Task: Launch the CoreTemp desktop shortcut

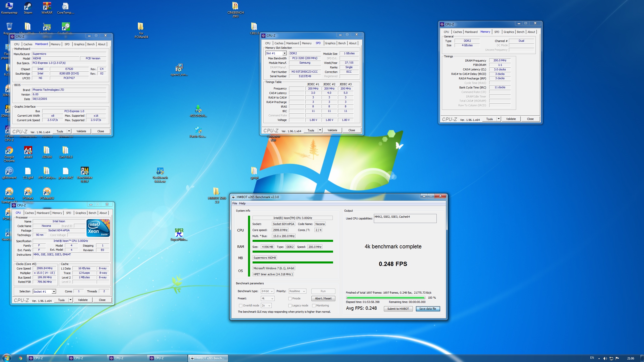Action: point(65,8)
